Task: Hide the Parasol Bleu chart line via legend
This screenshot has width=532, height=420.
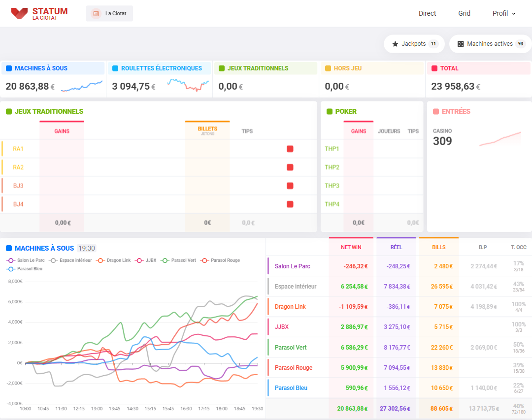Action: [x=23, y=268]
